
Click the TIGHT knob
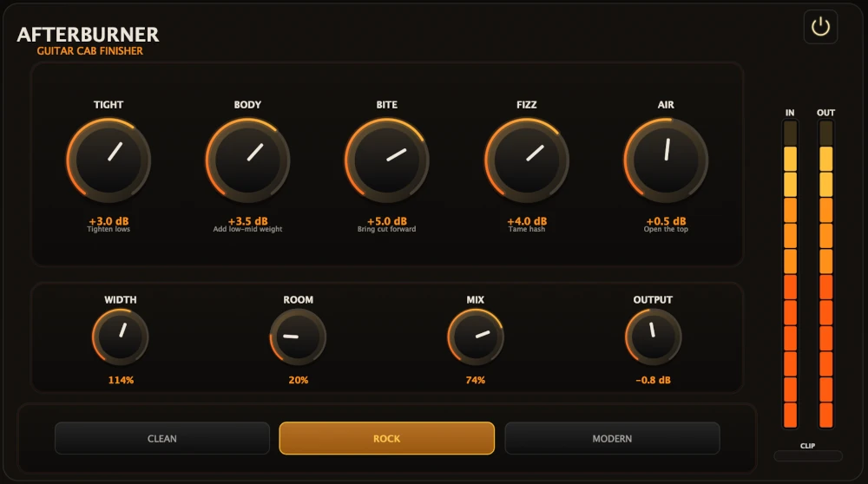108,160
